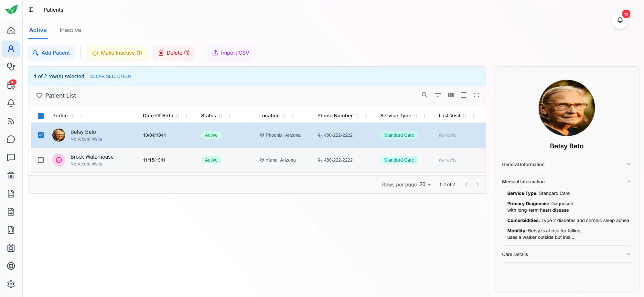644x297 pixels.
Task: Open the help life-ring icon in the sidebar
Action: (11, 266)
